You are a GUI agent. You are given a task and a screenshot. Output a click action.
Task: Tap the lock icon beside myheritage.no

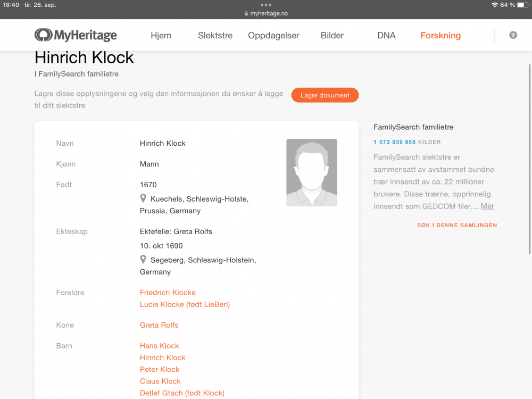pos(246,14)
